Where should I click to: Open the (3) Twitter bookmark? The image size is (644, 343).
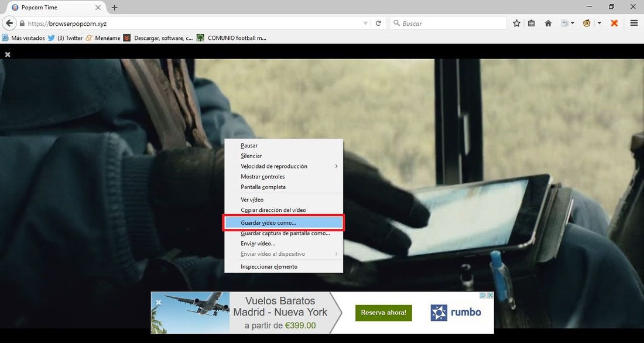click(x=66, y=38)
